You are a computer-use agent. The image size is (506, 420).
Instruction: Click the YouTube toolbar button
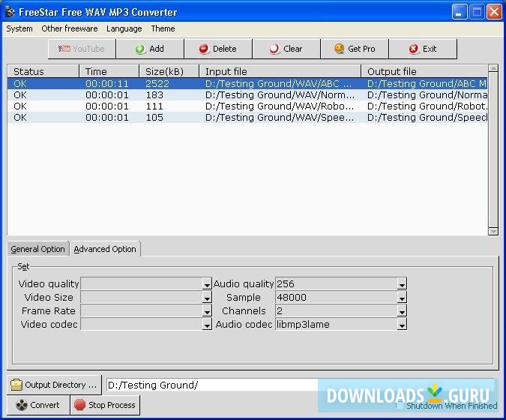click(x=82, y=49)
